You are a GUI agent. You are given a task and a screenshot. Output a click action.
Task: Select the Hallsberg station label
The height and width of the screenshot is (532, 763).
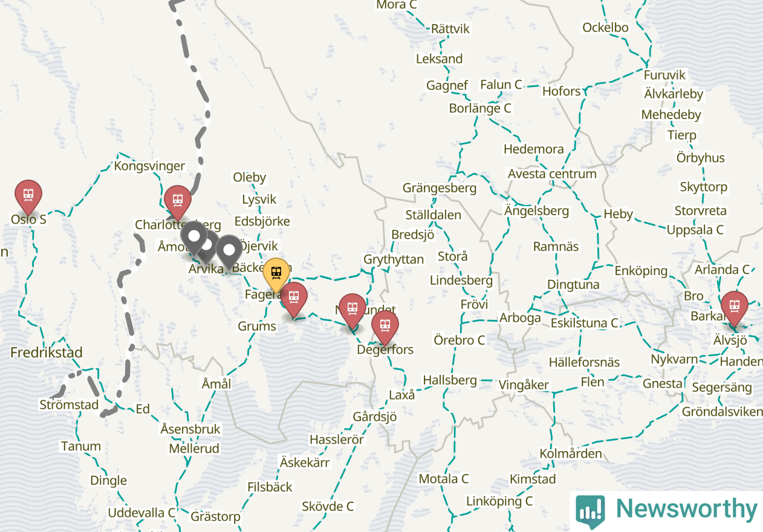(x=450, y=380)
